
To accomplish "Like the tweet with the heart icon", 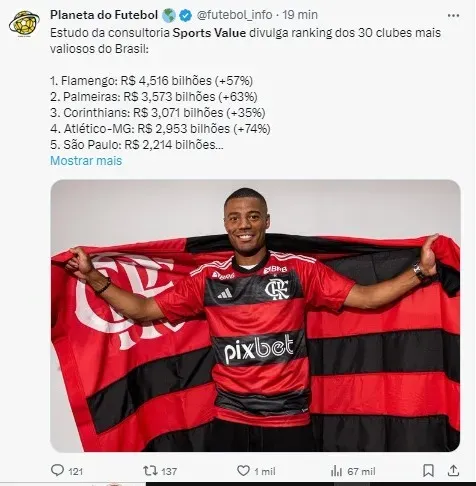I will pyautogui.click(x=243, y=471).
